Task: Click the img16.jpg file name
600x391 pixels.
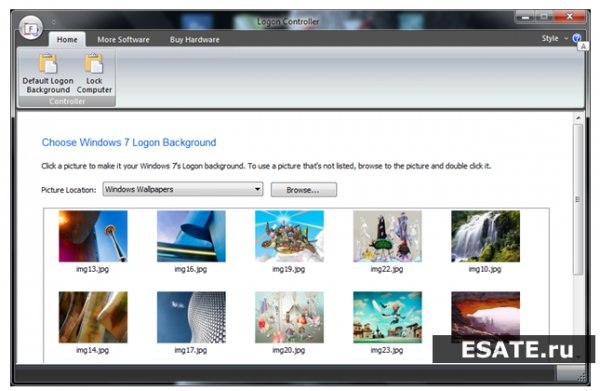Action: click(191, 269)
